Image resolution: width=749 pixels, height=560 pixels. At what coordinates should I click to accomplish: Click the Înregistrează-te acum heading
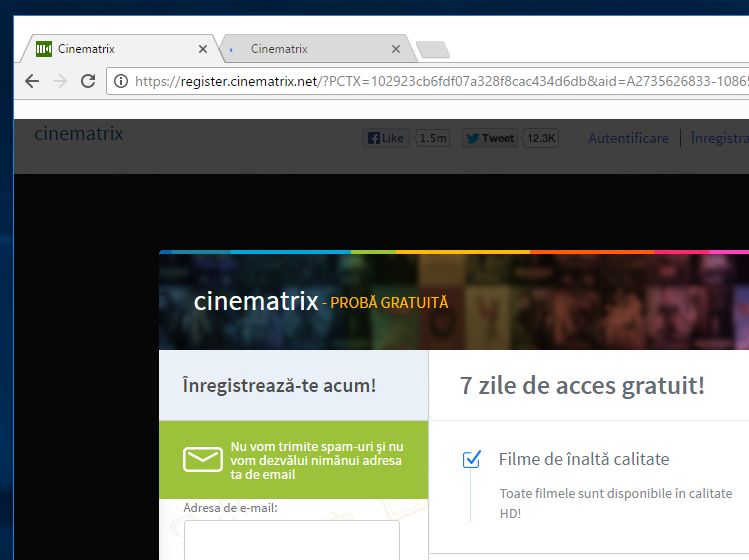(x=279, y=385)
